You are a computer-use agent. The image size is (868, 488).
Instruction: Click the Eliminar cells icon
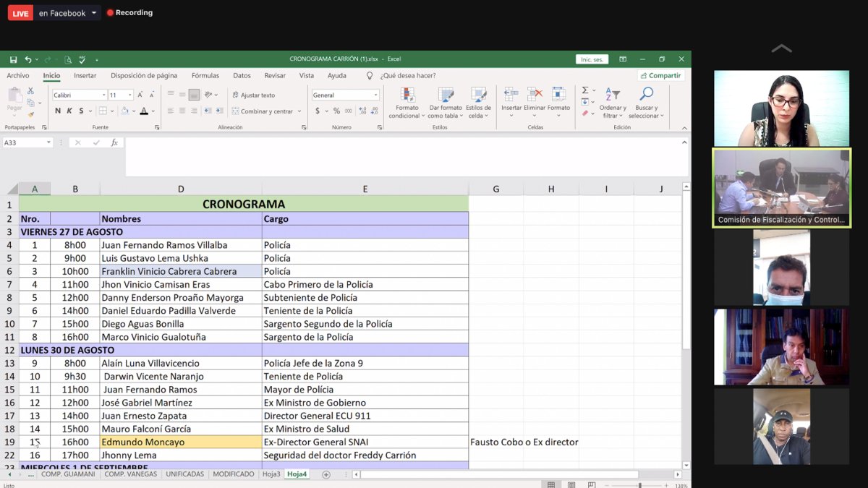[x=535, y=95]
